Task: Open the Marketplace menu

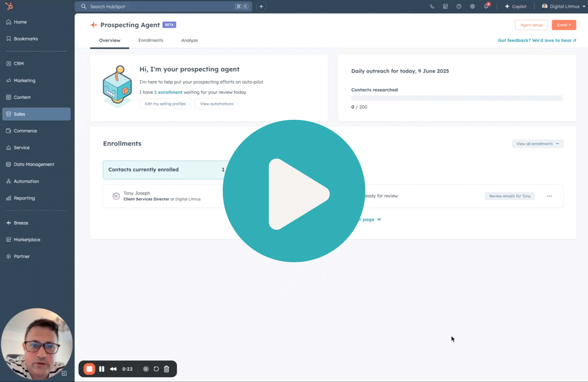Action: pyautogui.click(x=23, y=240)
